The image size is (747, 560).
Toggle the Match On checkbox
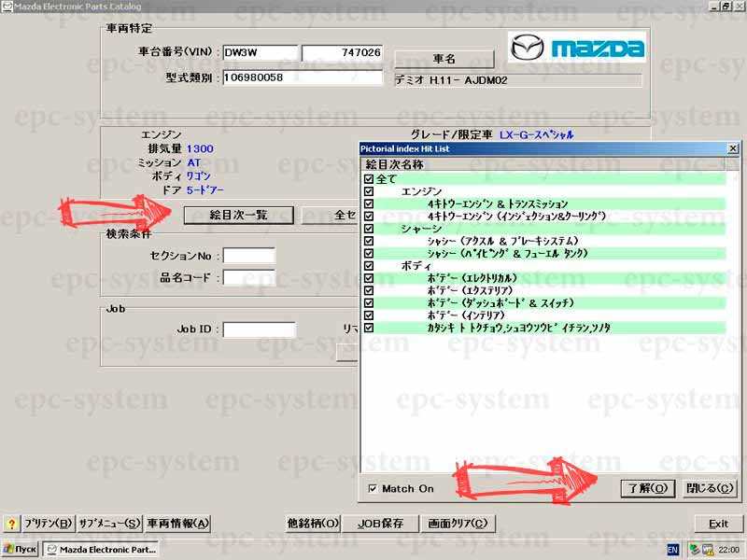[x=372, y=488]
